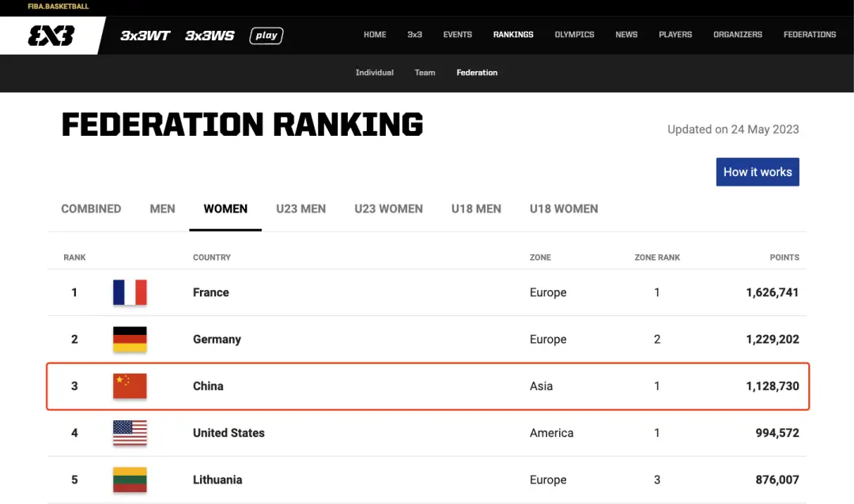Open the OLYMPICS menu item
Viewport: 854px width, 504px height.
(x=574, y=35)
